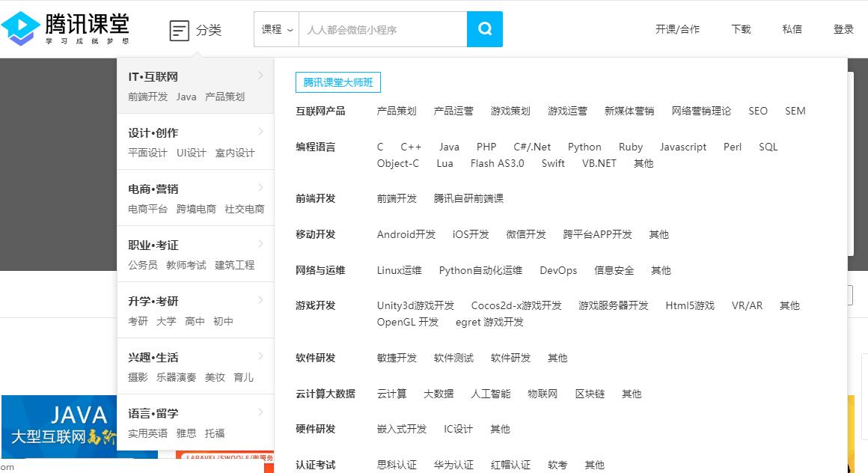Open the Javascript language link

click(x=683, y=147)
